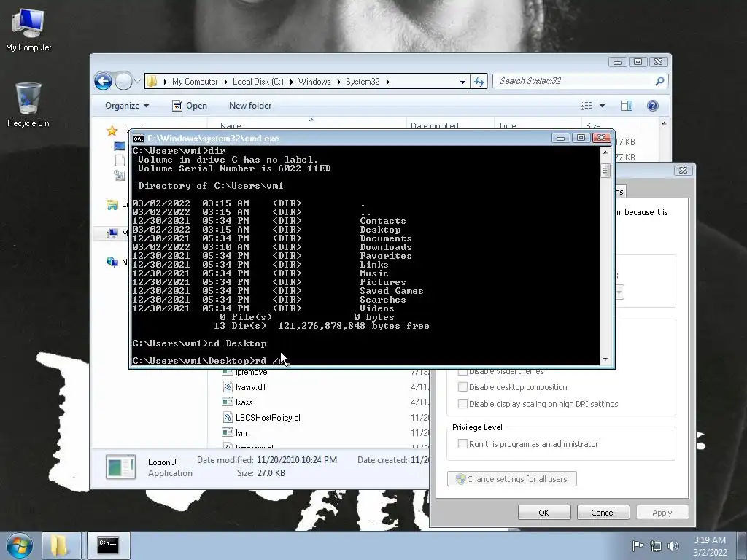Check Disable desktop composition
The width and height of the screenshot is (747, 560).
462,387
